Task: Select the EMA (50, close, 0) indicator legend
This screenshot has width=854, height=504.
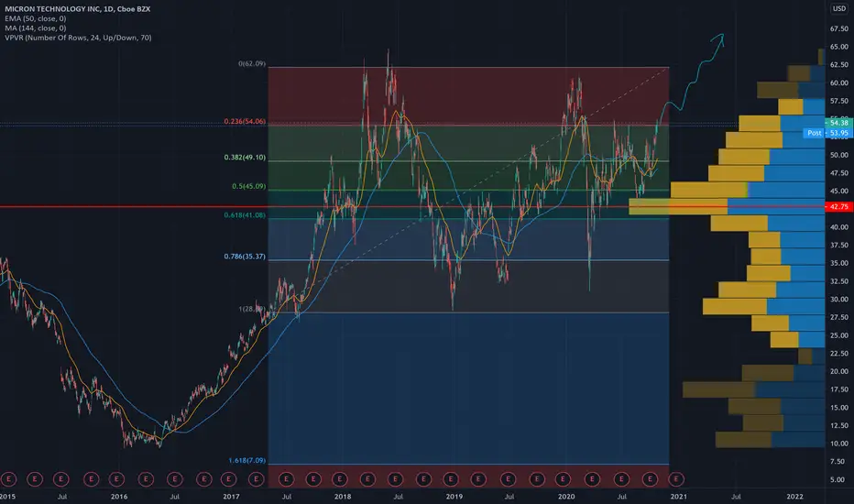Action: tap(36, 18)
